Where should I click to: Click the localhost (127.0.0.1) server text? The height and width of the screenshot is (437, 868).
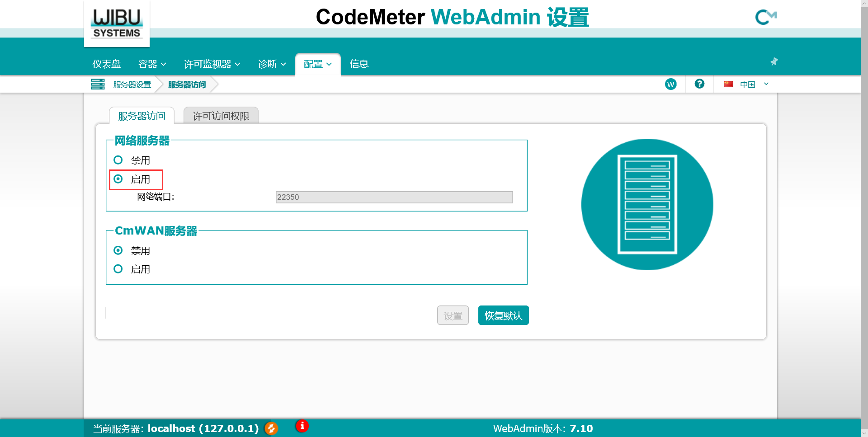coord(203,428)
